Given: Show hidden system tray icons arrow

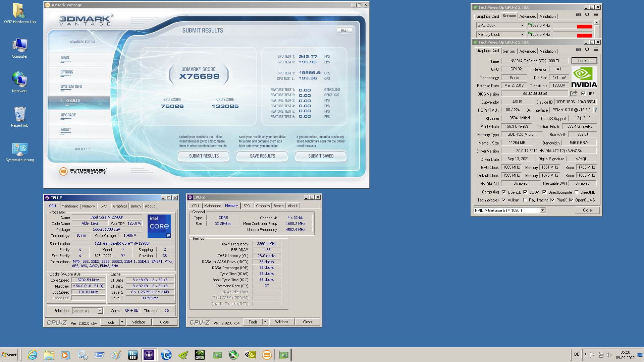Looking at the screenshot, I should click(585, 355).
